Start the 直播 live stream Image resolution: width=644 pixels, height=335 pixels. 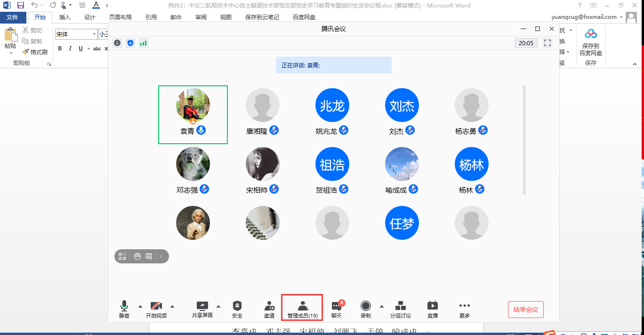[432, 309]
